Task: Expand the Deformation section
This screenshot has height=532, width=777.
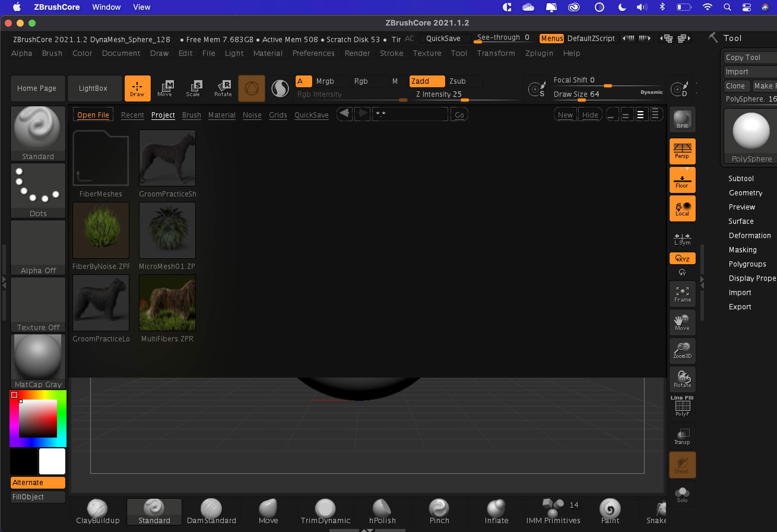Action: [750, 235]
